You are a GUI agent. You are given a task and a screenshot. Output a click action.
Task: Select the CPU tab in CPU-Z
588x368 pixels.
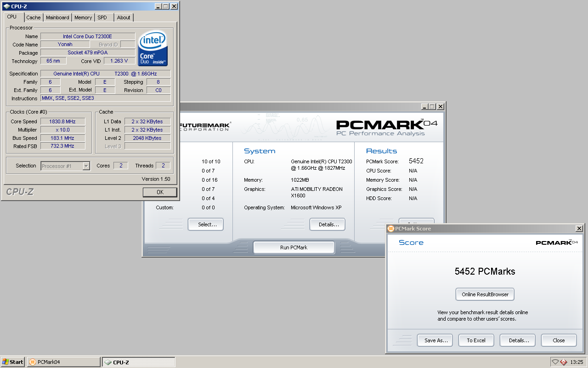[12, 17]
